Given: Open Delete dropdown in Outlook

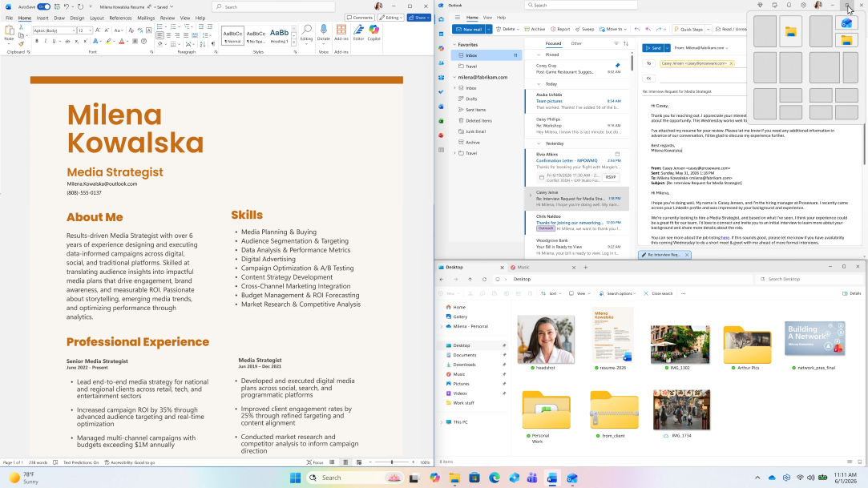Looking at the screenshot, I should (518, 29).
